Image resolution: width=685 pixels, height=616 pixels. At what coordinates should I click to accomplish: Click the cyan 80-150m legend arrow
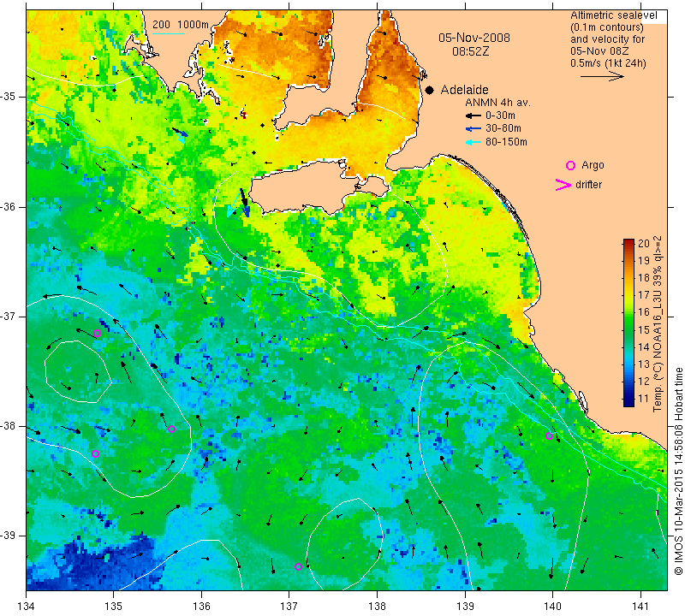click(x=473, y=142)
